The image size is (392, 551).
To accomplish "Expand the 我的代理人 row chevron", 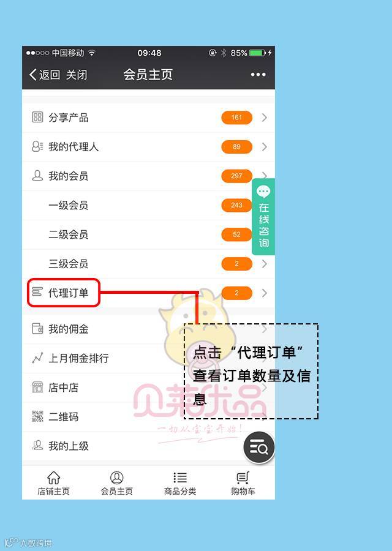I will tap(265, 146).
